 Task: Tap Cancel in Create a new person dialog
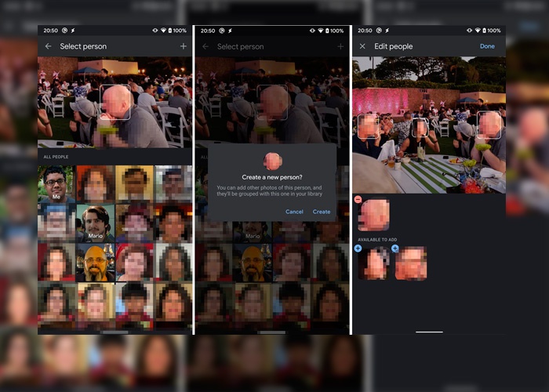[294, 212]
